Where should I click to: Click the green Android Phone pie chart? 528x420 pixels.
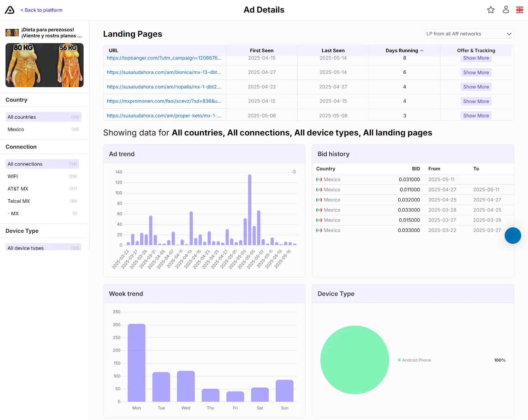[x=355, y=360]
